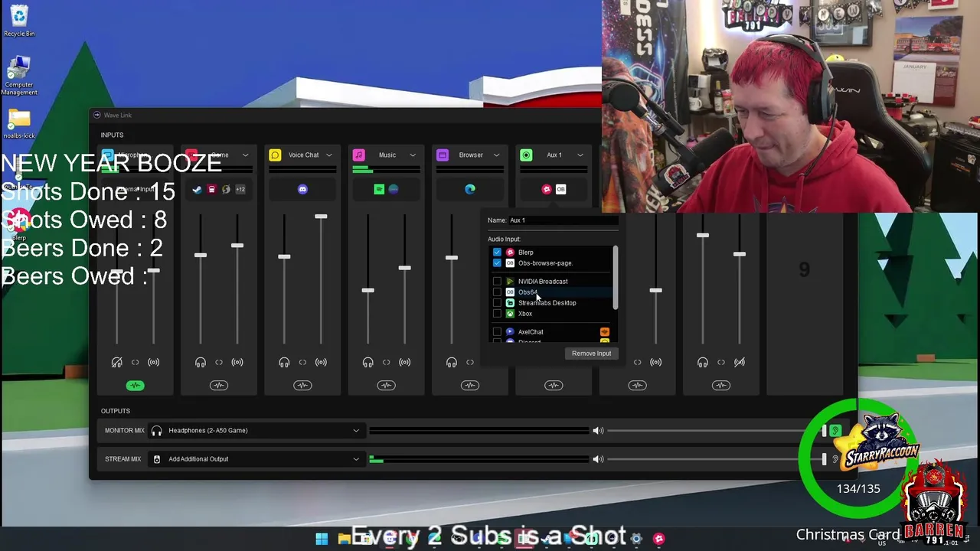Check the Obs64 audio input
This screenshot has width=980, height=551.
pos(497,292)
